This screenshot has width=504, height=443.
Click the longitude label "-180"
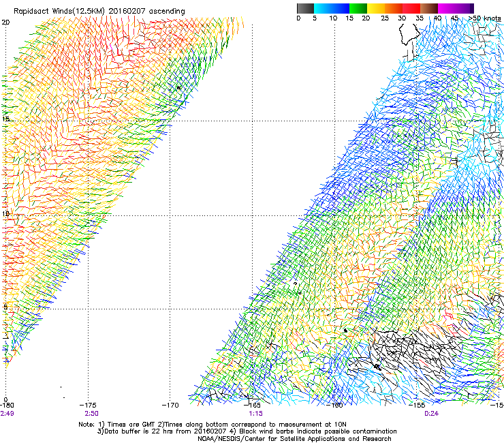coord(7,406)
